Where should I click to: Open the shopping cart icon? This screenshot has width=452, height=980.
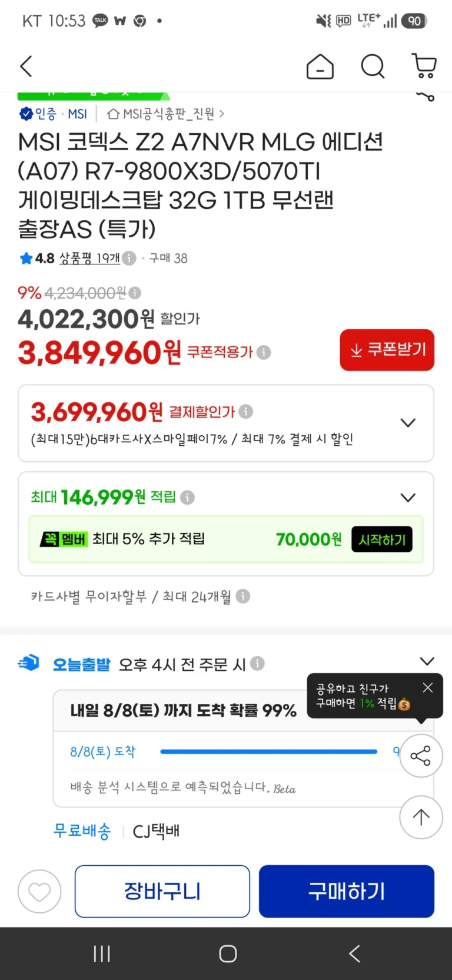424,67
